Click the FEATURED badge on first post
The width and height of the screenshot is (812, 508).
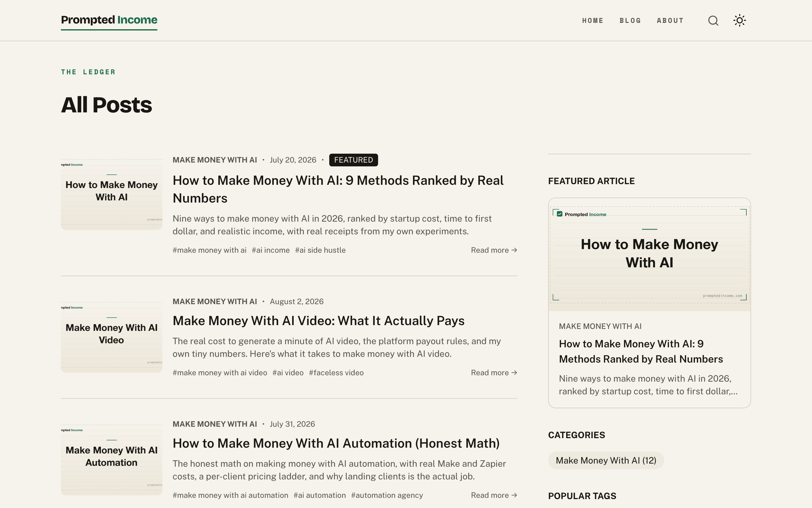[353, 160]
